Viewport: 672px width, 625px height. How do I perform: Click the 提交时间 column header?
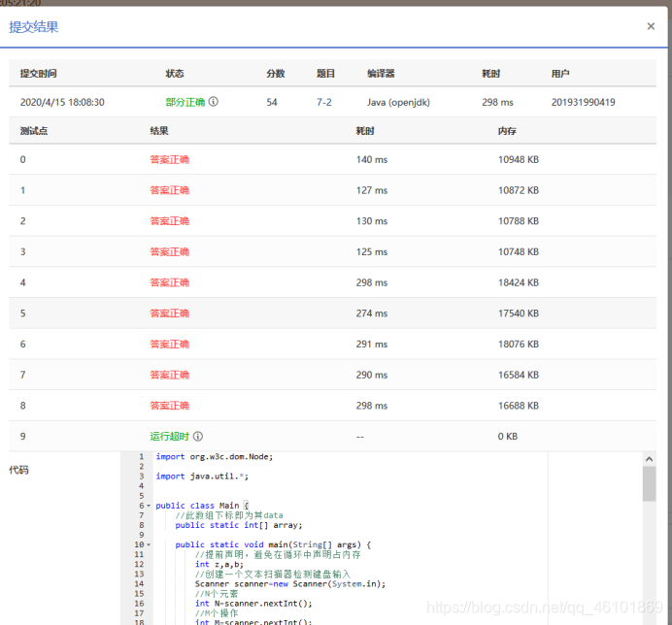[39, 73]
